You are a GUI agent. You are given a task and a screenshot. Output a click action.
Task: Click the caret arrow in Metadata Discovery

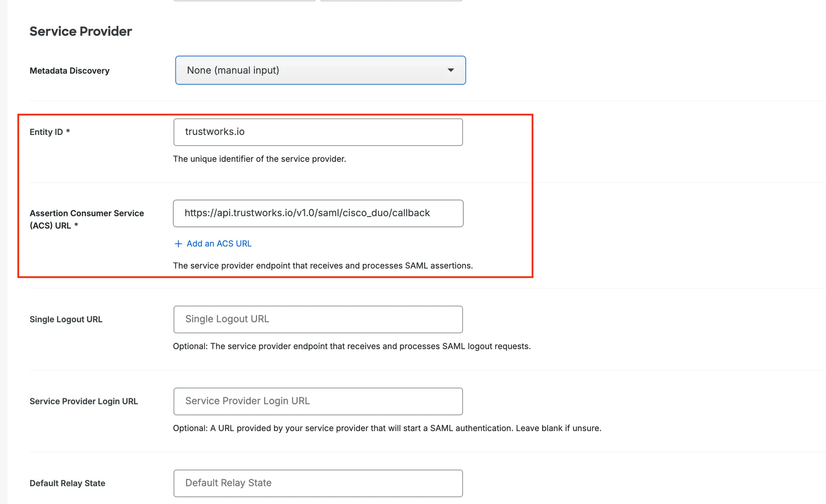tap(451, 70)
